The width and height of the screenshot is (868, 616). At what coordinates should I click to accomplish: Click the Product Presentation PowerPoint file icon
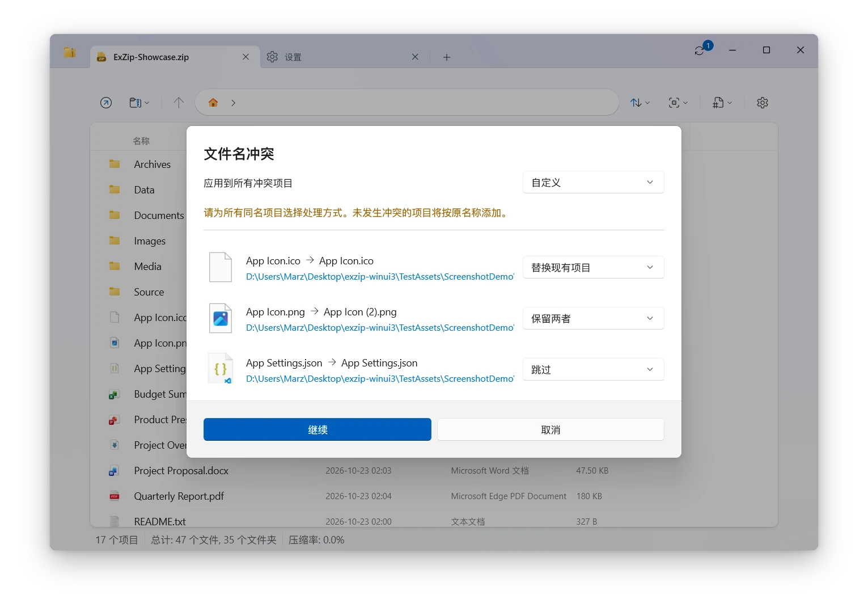tap(114, 420)
